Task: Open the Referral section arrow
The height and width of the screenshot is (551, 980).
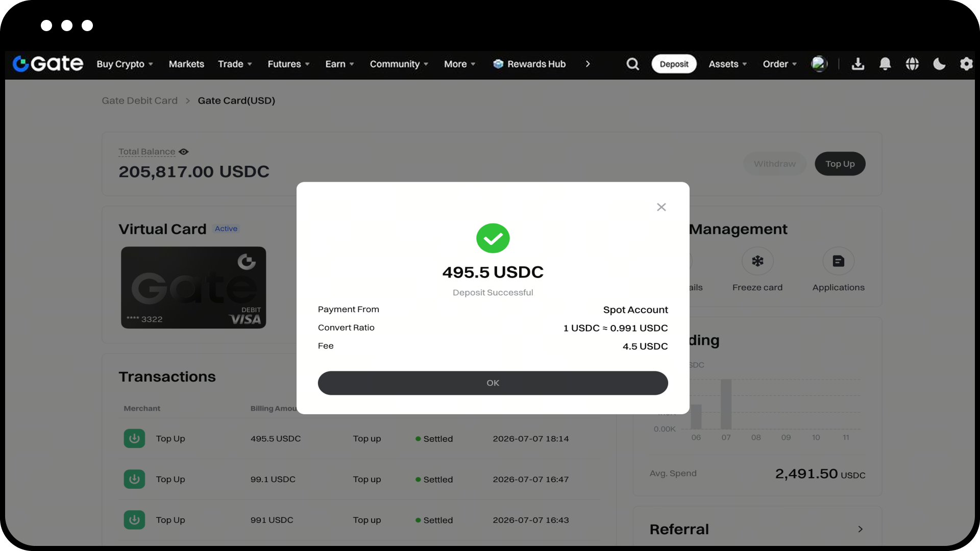Action: click(860, 529)
